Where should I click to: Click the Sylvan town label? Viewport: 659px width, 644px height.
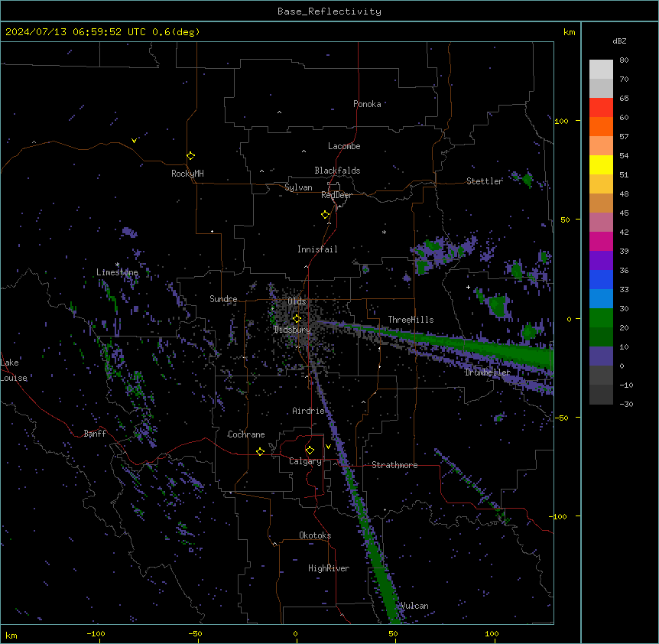298,187
